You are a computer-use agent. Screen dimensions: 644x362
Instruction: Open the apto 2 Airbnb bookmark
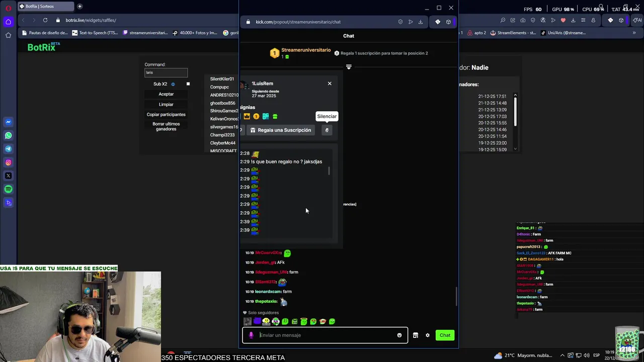click(476, 33)
